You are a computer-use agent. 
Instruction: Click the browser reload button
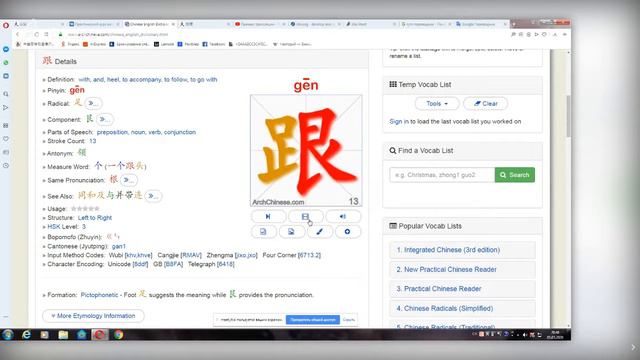(36, 35)
